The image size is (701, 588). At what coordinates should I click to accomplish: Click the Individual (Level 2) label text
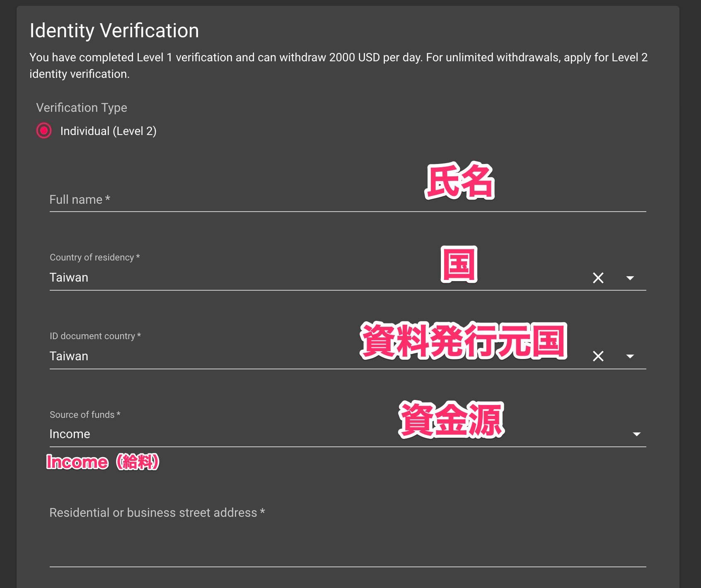pos(108,131)
